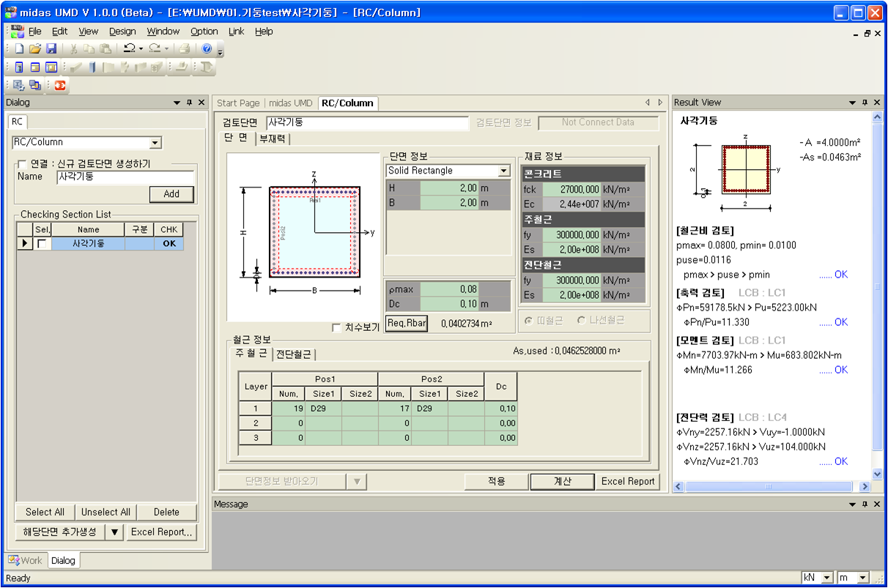The height and width of the screenshot is (588, 888).
Task: Switch to the 부재력 tab
Action: (x=272, y=139)
